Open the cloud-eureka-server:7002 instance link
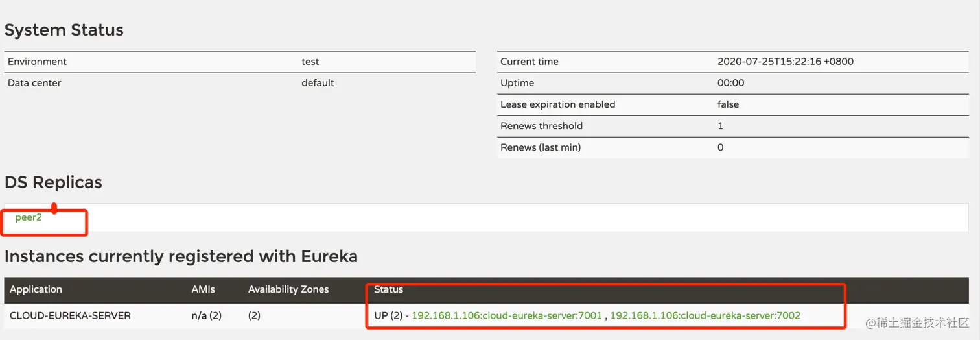Screen dimensions: 980x340 (x=705, y=315)
